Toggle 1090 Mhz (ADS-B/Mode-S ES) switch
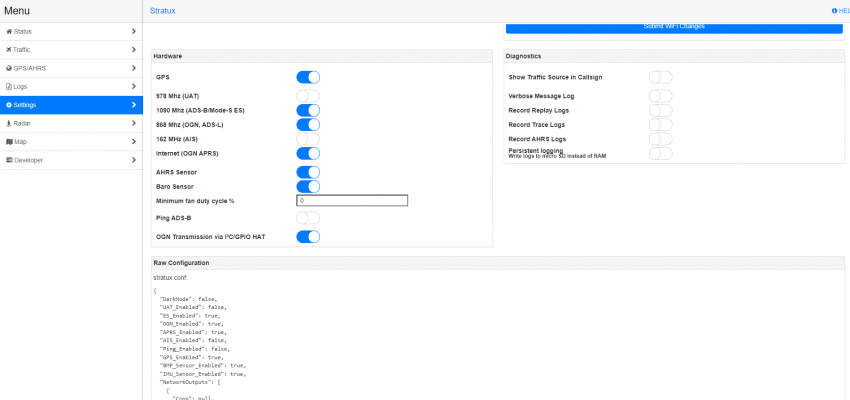Image resolution: width=850 pixels, height=400 pixels. point(308,111)
